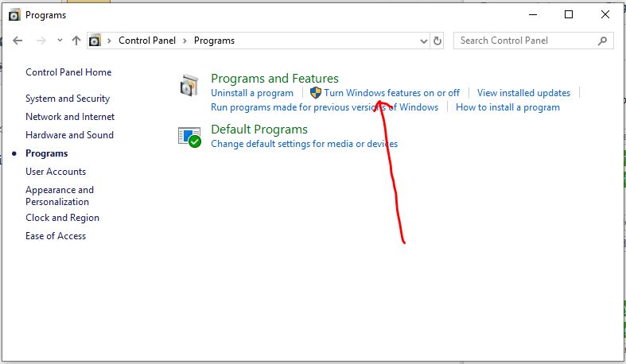Open Turn Windows features on or off
Viewport: 626px width, 364px height.
tap(391, 93)
